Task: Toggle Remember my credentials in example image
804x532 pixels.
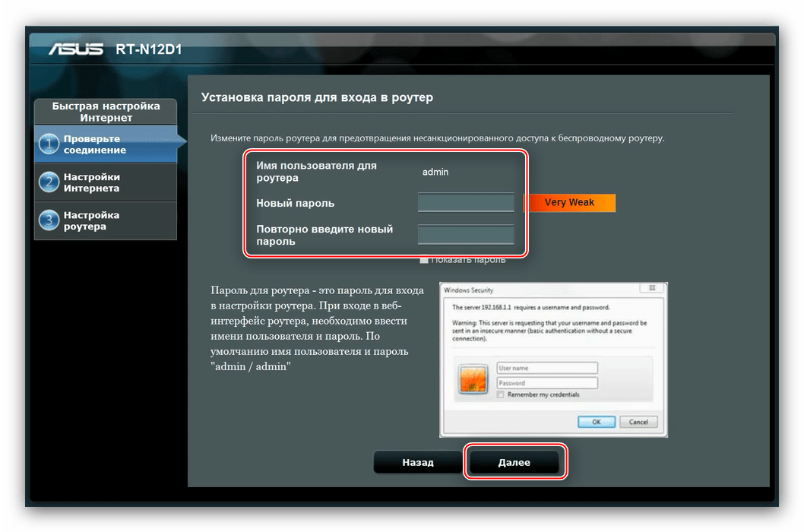Action: point(501,394)
